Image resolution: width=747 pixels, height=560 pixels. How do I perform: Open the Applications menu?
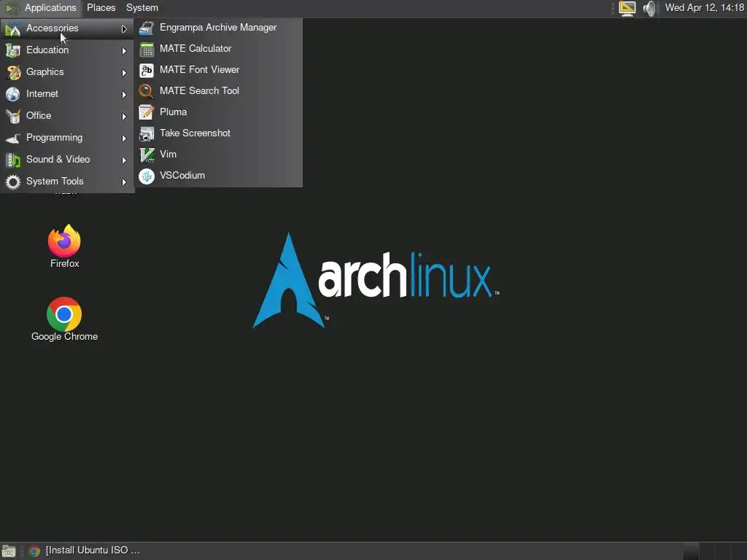pos(50,8)
